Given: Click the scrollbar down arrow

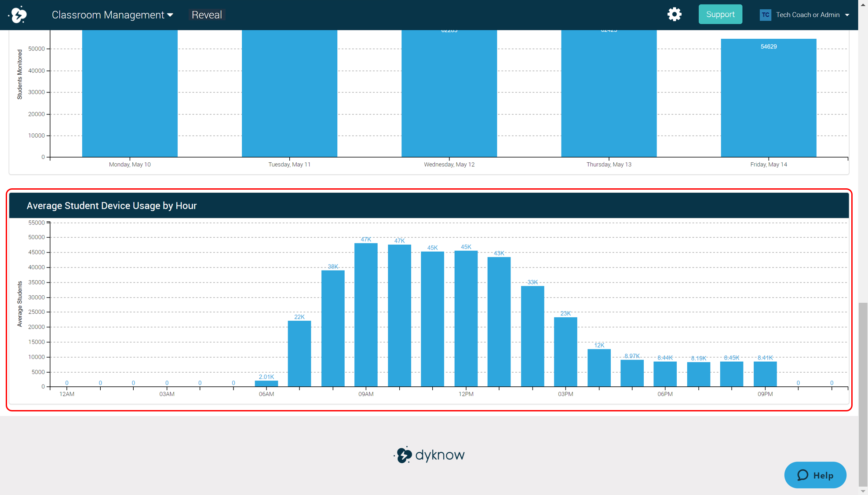Looking at the screenshot, I should [863, 491].
